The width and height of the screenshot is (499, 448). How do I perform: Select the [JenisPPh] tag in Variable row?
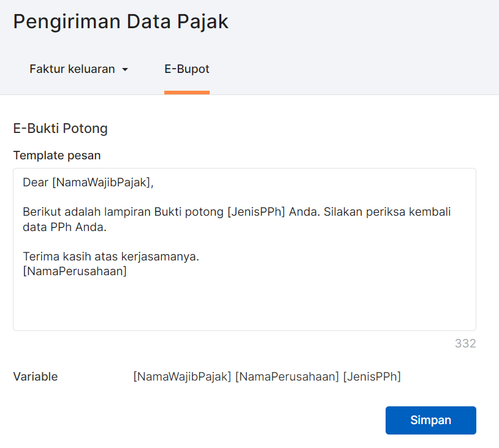tap(371, 377)
